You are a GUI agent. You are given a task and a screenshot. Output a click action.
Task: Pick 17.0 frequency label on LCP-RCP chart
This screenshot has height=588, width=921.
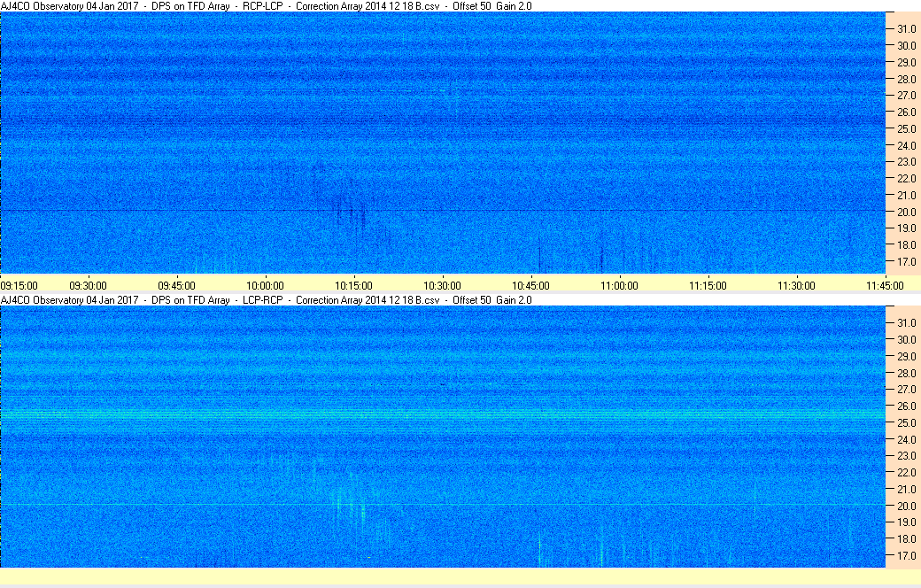point(906,555)
